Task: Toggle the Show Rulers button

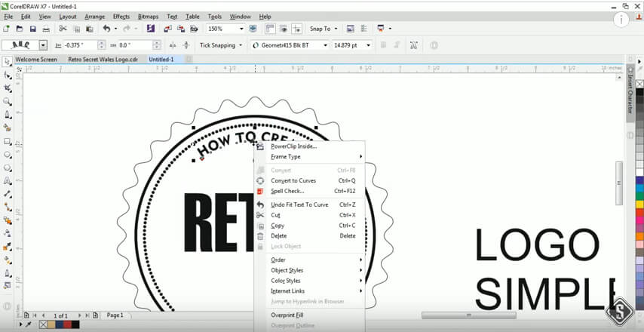Action: coord(269,29)
